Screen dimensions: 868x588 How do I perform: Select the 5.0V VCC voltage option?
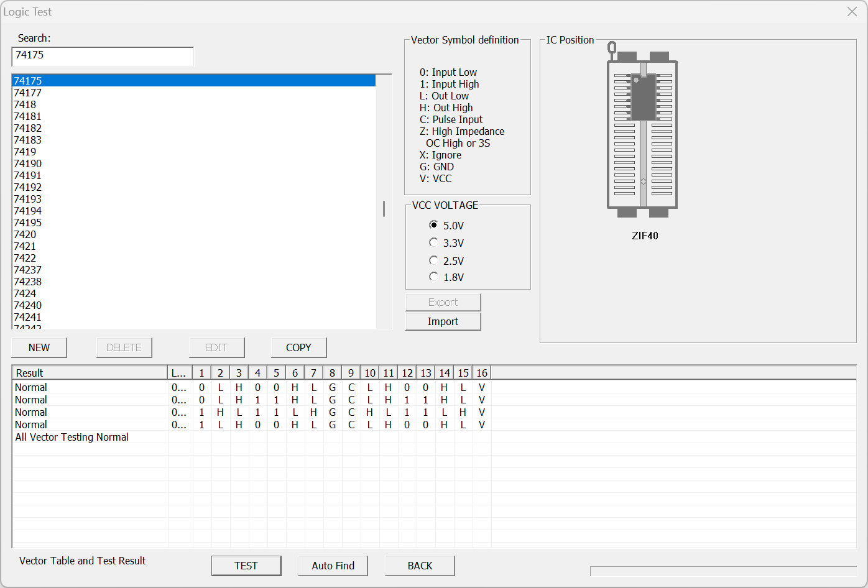(x=446, y=226)
